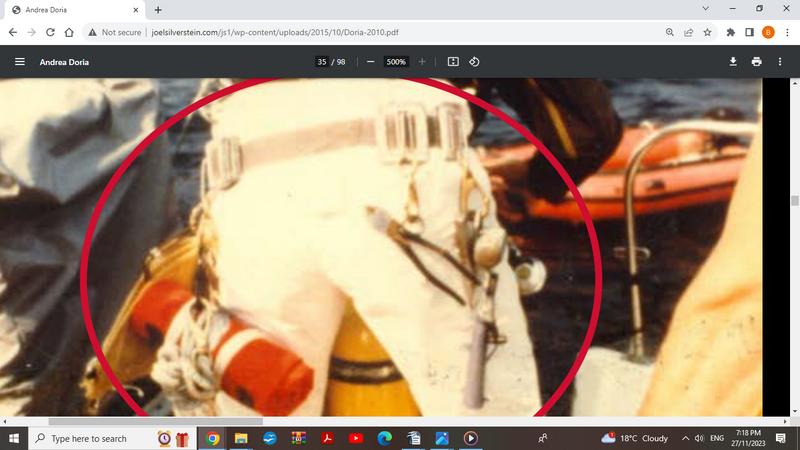Open the PDF sidebar menu (hamburger icon)
The height and width of the screenshot is (450, 800).
pyautogui.click(x=19, y=62)
